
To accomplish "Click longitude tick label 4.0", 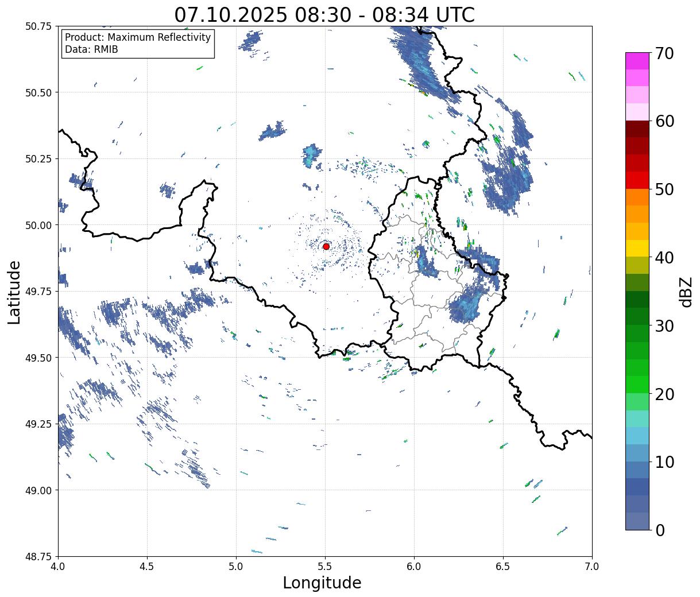I will coord(58,567).
